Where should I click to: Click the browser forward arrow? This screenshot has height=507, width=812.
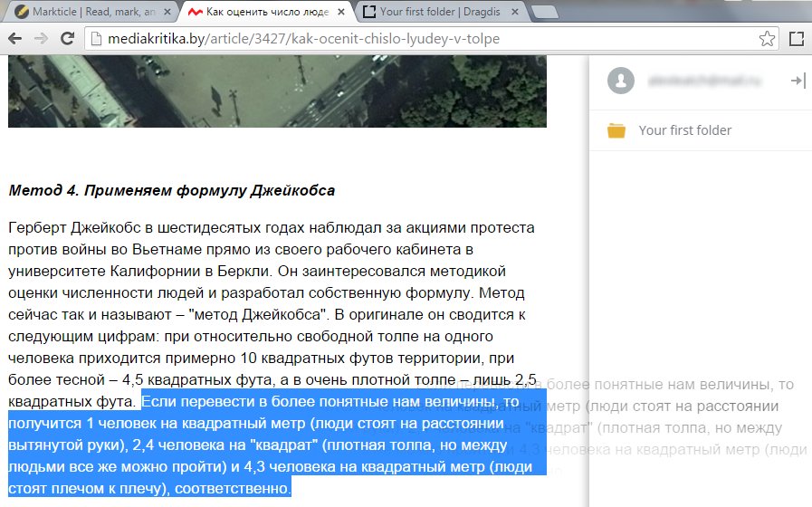coord(41,38)
